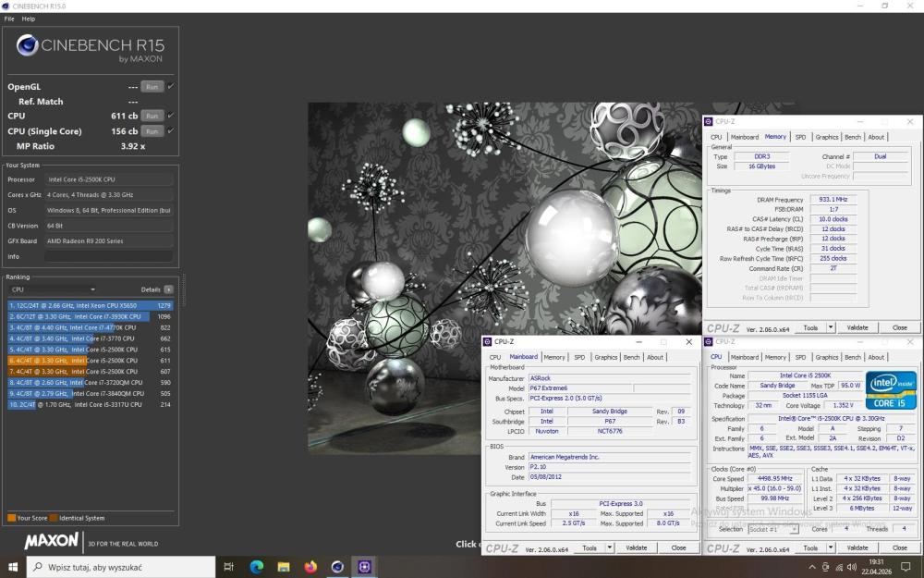Switch to CPU-Z taskbar icon
This screenshot has width=924, height=578.
point(364,567)
